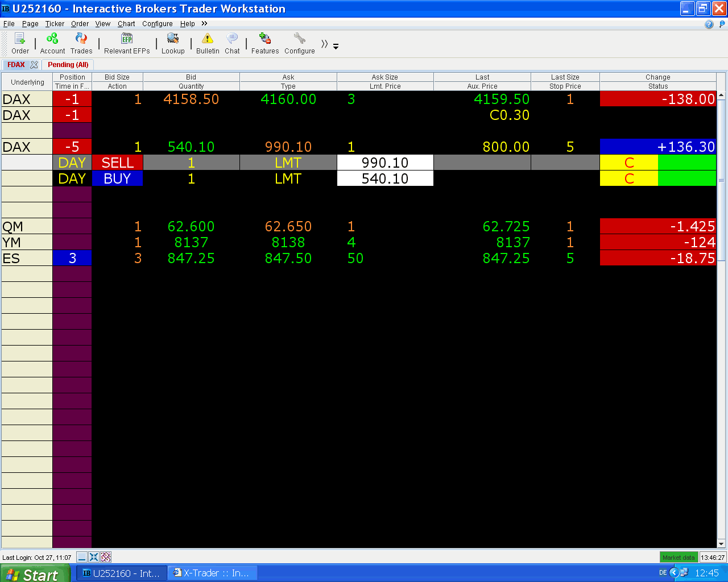
Task: Open the View menu
Action: pos(103,24)
